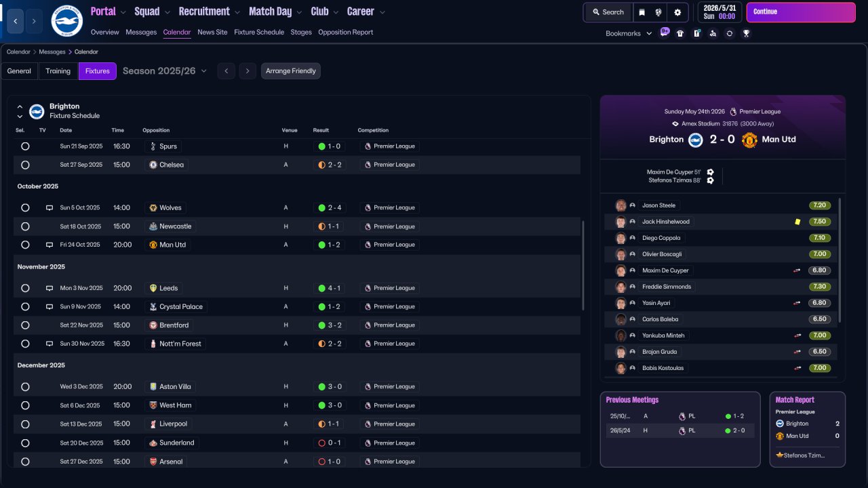Click the Arrange Friendly button

291,71
